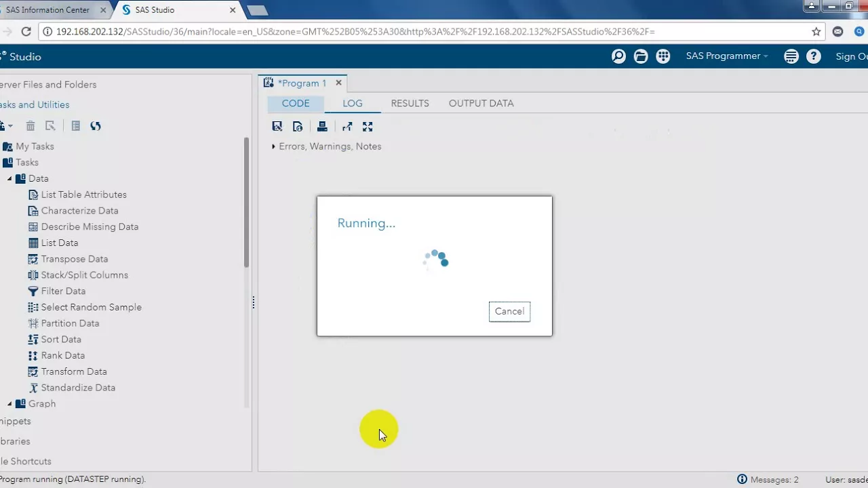868x488 pixels.
Task: Click the maximize view icon in LOG toolbar
Action: coord(368,127)
